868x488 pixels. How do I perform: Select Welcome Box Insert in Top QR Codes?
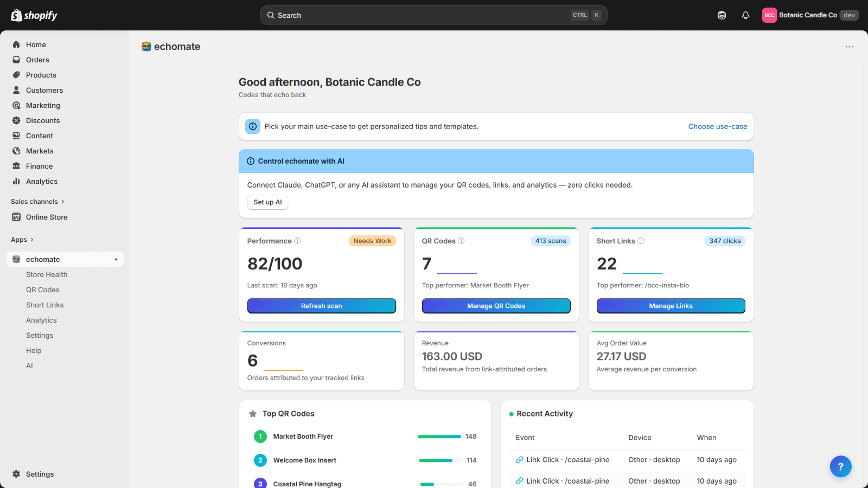[305, 460]
